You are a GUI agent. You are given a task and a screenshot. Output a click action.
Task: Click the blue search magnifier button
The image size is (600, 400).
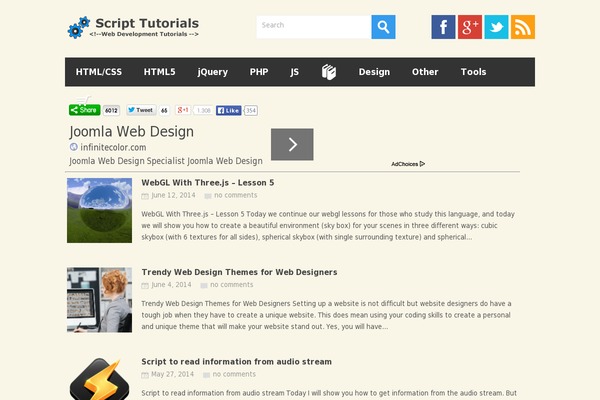383,27
